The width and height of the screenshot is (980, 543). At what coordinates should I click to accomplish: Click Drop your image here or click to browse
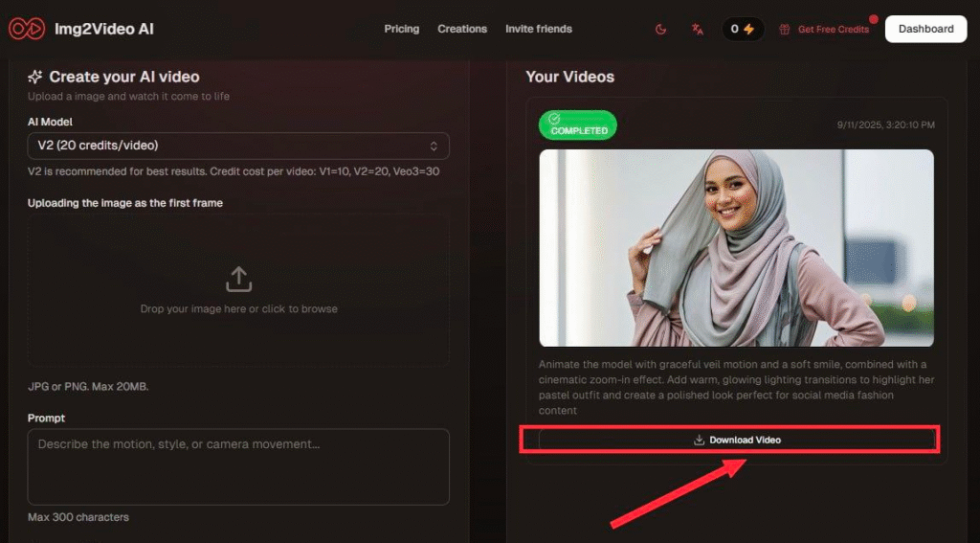pyautogui.click(x=238, y=309)
